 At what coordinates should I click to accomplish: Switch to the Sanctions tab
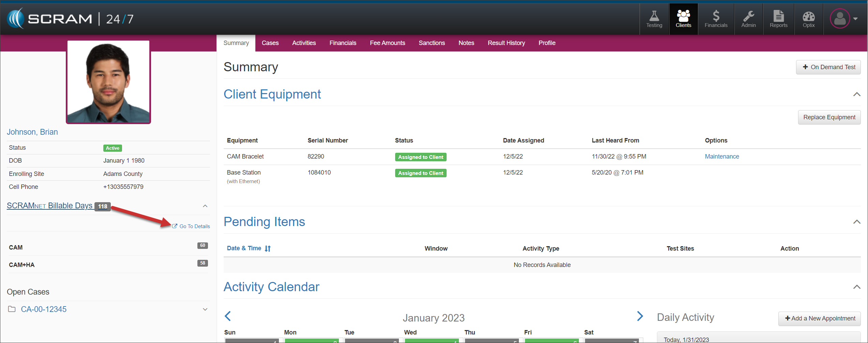click(432, 43)
